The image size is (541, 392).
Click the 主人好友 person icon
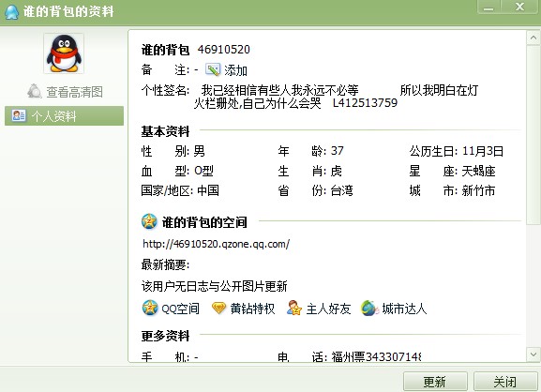(x=294, y=309)
